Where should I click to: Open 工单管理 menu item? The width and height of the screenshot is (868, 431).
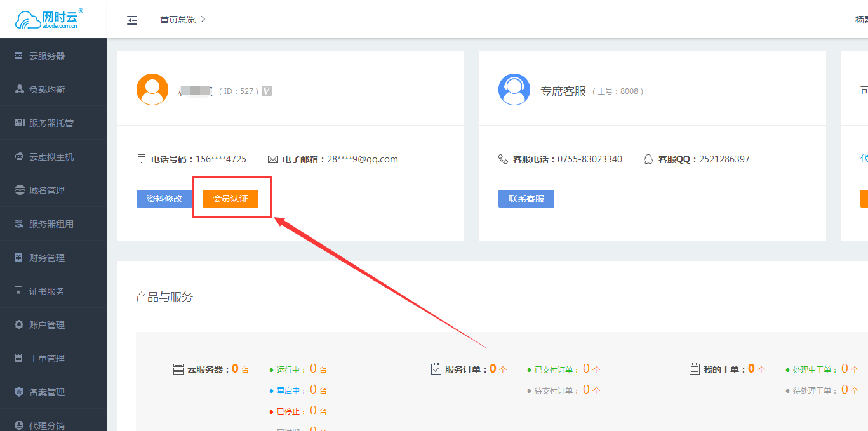pyautogui.click(x=53, y=359)
